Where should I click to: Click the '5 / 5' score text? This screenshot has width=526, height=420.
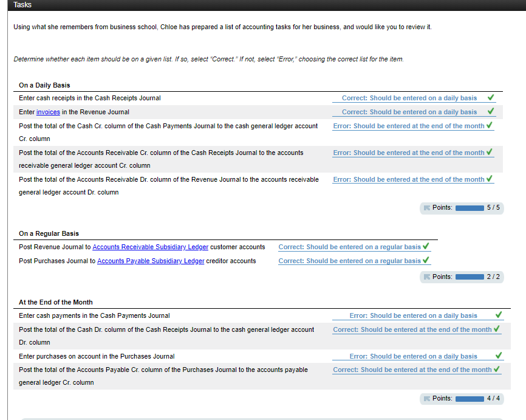click(493, 207)
